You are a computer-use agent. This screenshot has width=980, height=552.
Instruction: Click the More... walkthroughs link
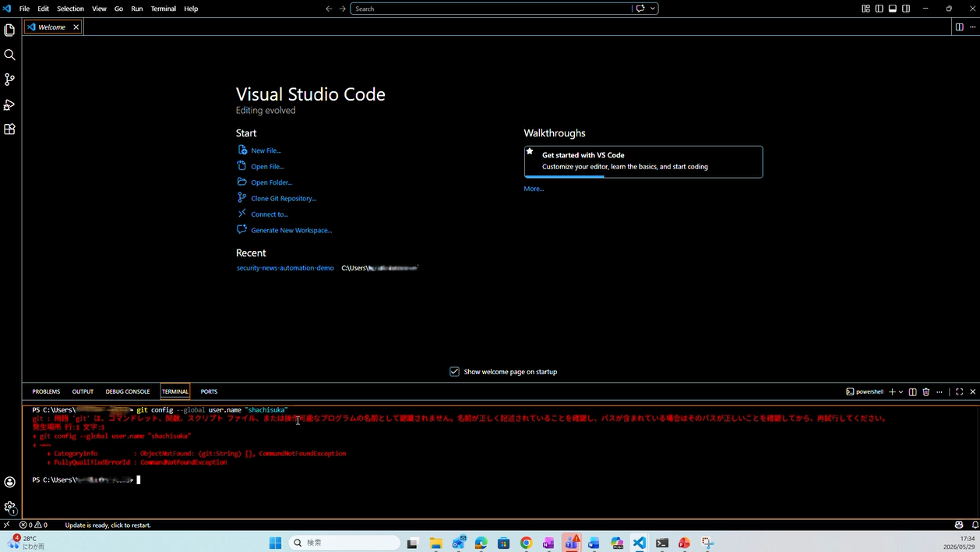(x=534, y=189)
